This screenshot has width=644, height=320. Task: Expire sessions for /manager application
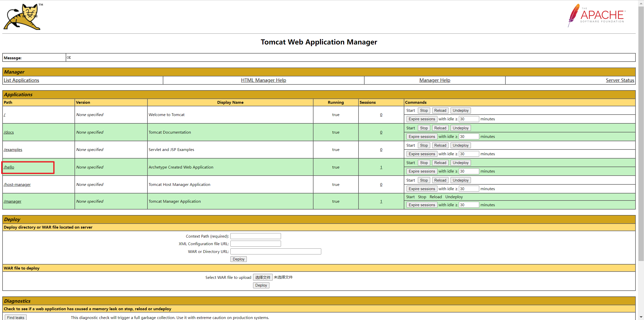(x=422, y=205)
